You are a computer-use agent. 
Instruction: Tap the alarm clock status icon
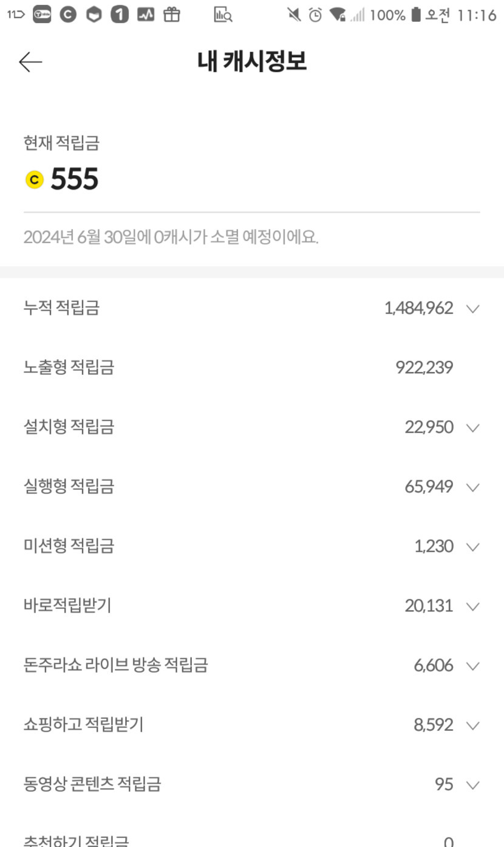point(315,15)
